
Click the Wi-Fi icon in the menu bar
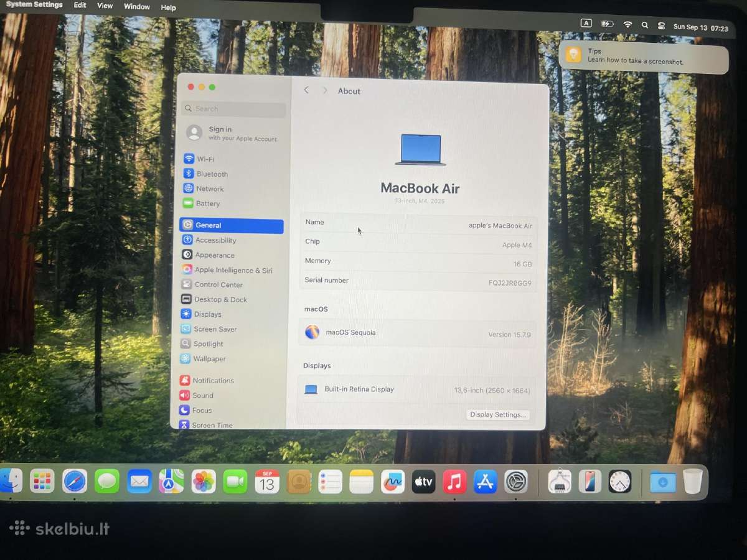click(627, 24)
